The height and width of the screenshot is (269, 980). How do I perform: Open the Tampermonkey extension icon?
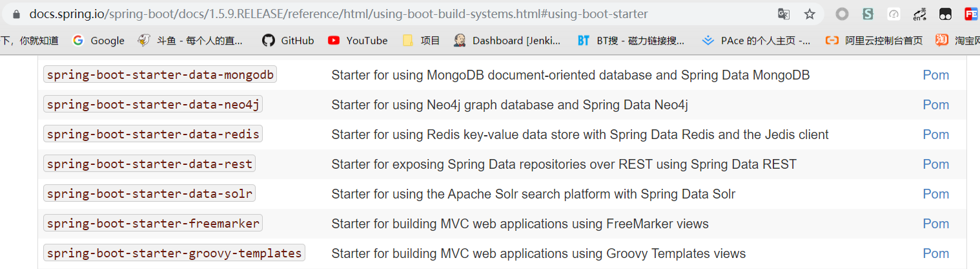(x=946, y=14)
